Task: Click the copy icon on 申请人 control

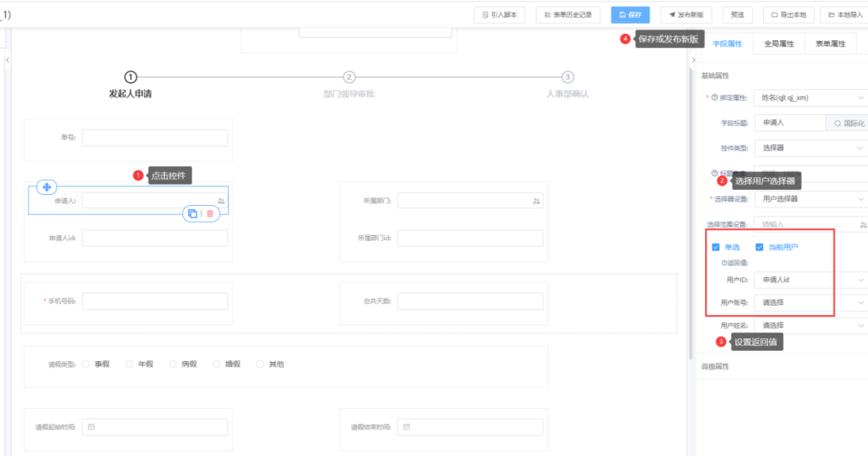Action: pyautogui.click(x=192, y=213)
